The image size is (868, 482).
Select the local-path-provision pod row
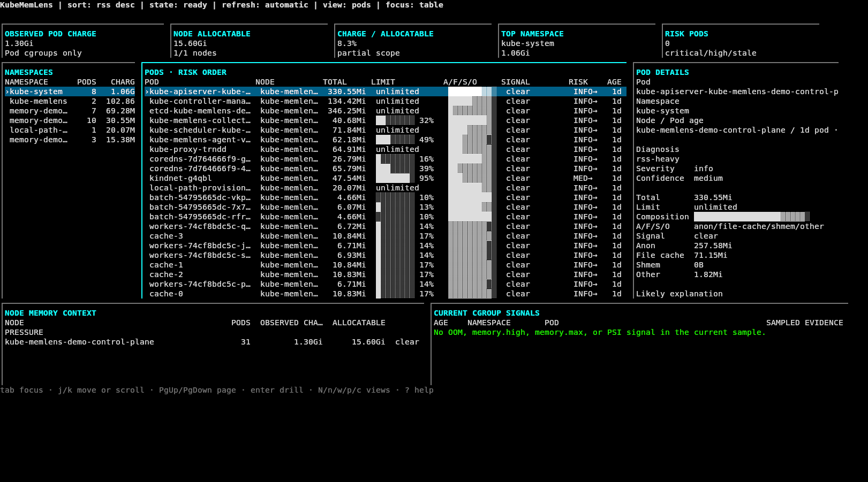(385, 188)
